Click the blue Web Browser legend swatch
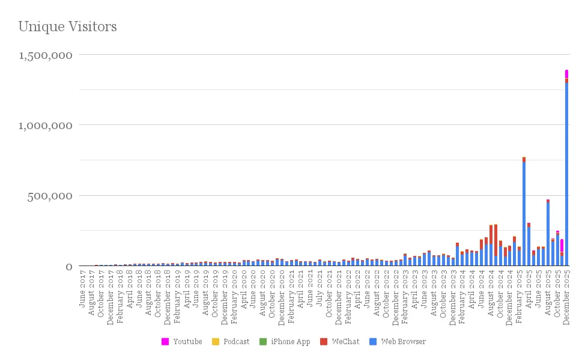Image resolution: width=588 pixels, height=364 pixels. click(x=373, y=342)
